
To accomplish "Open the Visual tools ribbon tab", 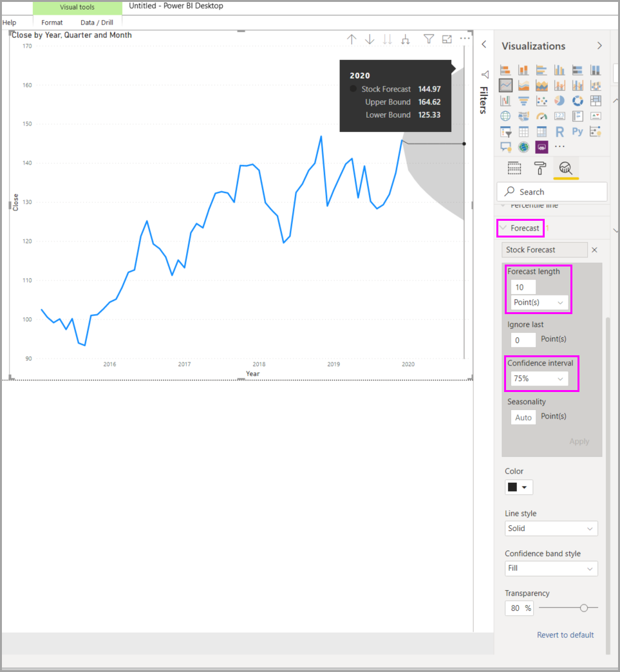I will (x=77, y=7).
